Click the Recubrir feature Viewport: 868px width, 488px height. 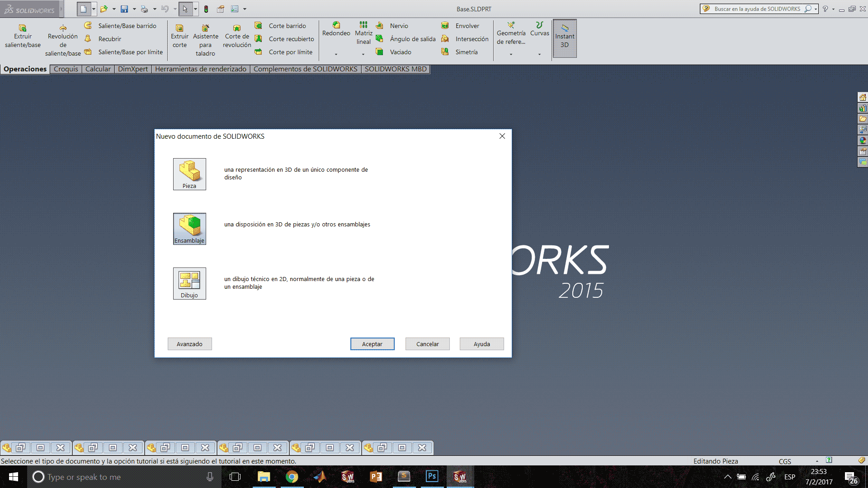103,39
